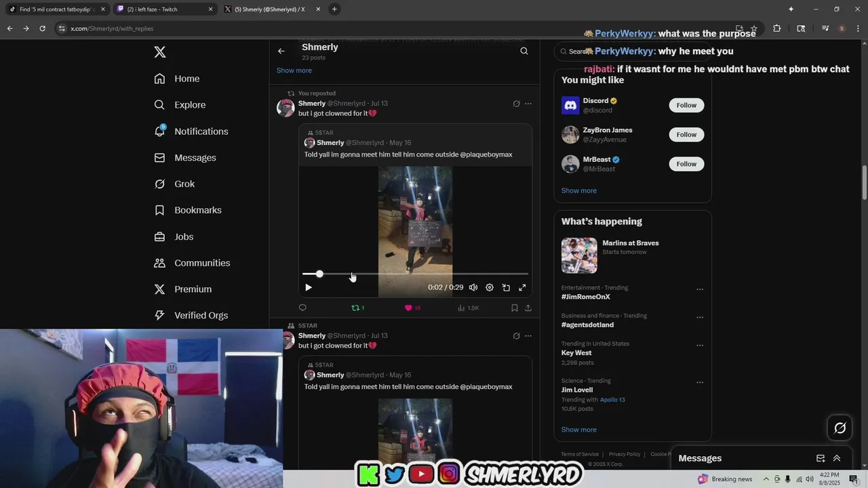Open Verified Orgs in the sidebar

click(191, 315)
